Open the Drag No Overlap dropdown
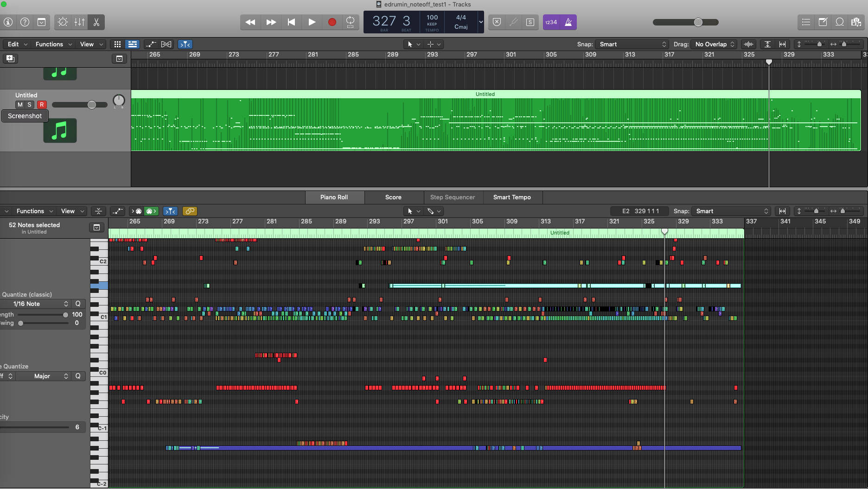The image size is (868, 489). 714,44
